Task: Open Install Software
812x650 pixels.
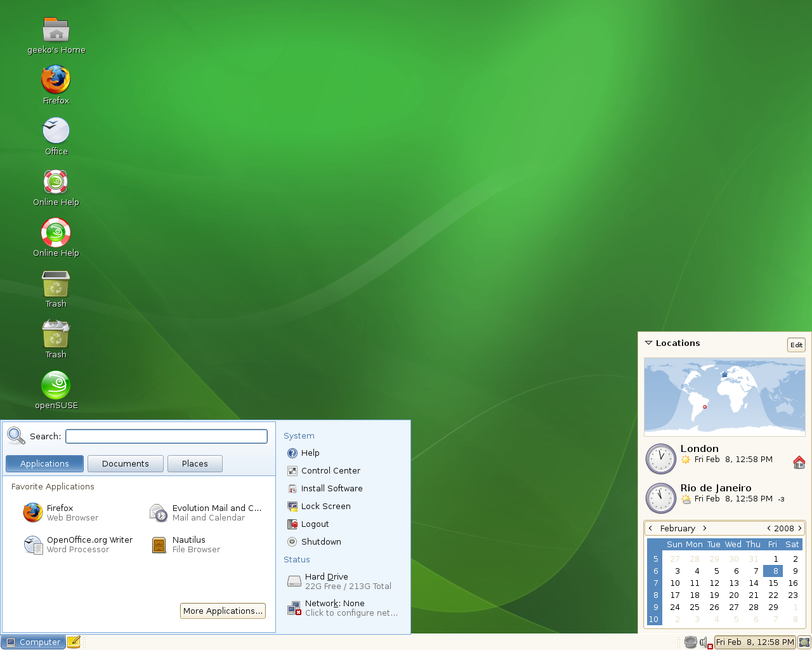Action: tap(332, 488)
